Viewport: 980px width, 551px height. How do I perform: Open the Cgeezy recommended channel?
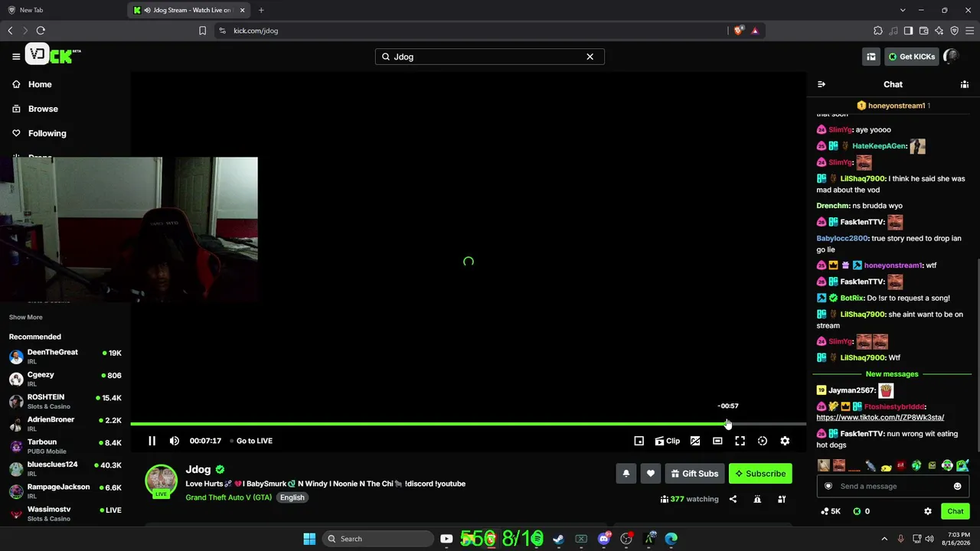[x=65, y=379]
